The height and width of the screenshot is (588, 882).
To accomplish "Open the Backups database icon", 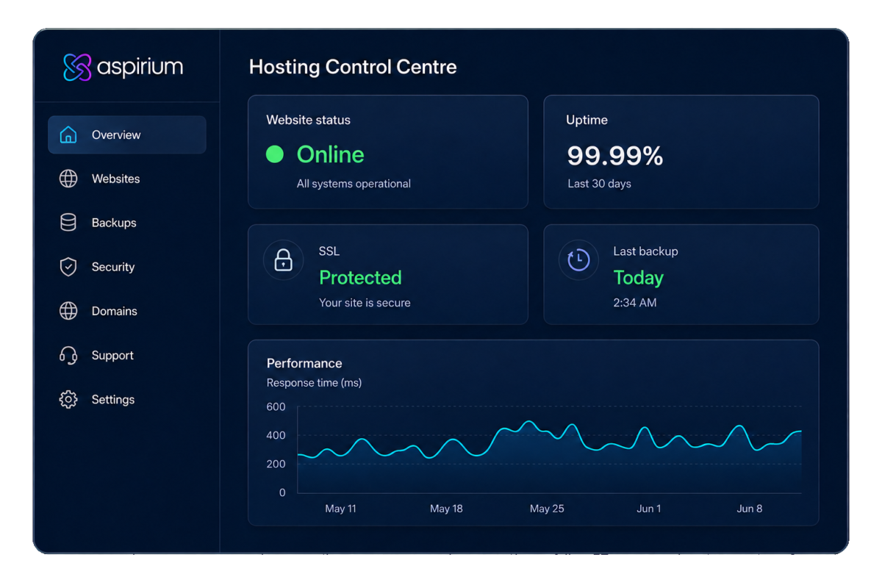I will point(68,223).
